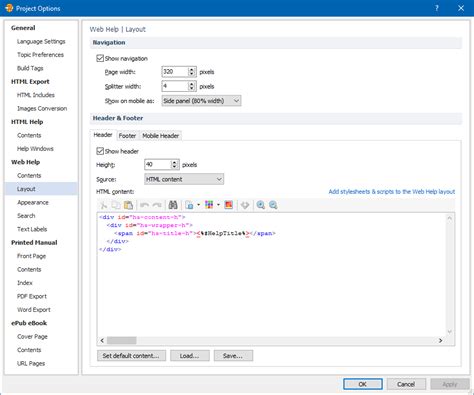The height and width of the screenshot is (395, 474).
Task: Select Language Settings in the sidebar
Action: coord(41,41)
